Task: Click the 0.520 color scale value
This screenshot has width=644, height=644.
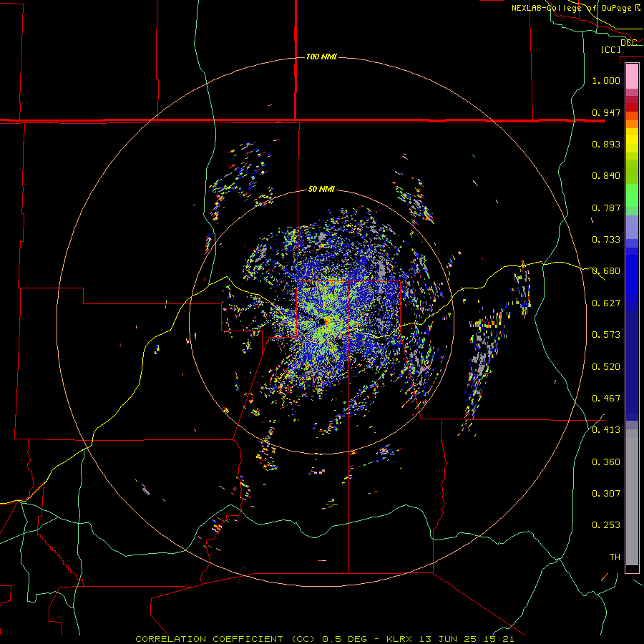Action: (606, 367)
